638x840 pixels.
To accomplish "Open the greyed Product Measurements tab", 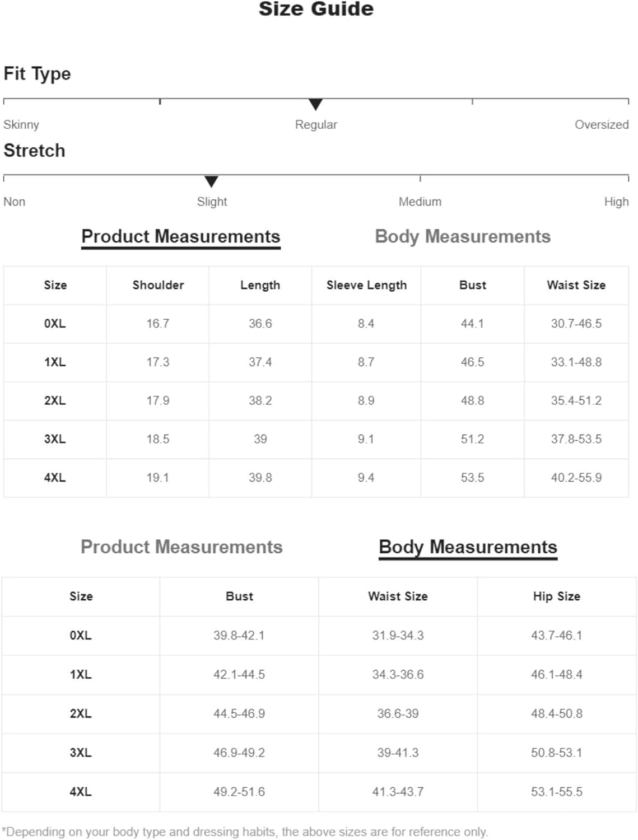I will pyautogui.click(x=181, y=547).
